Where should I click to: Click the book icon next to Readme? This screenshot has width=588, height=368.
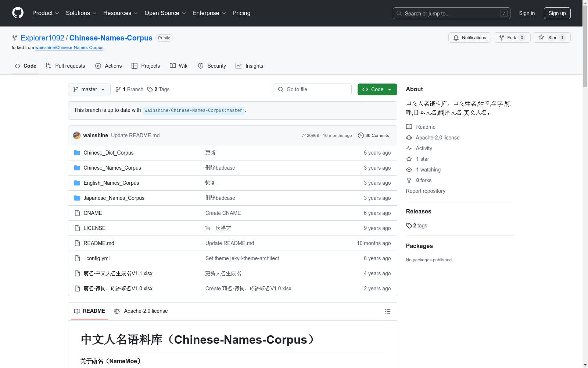pos(409,127)
